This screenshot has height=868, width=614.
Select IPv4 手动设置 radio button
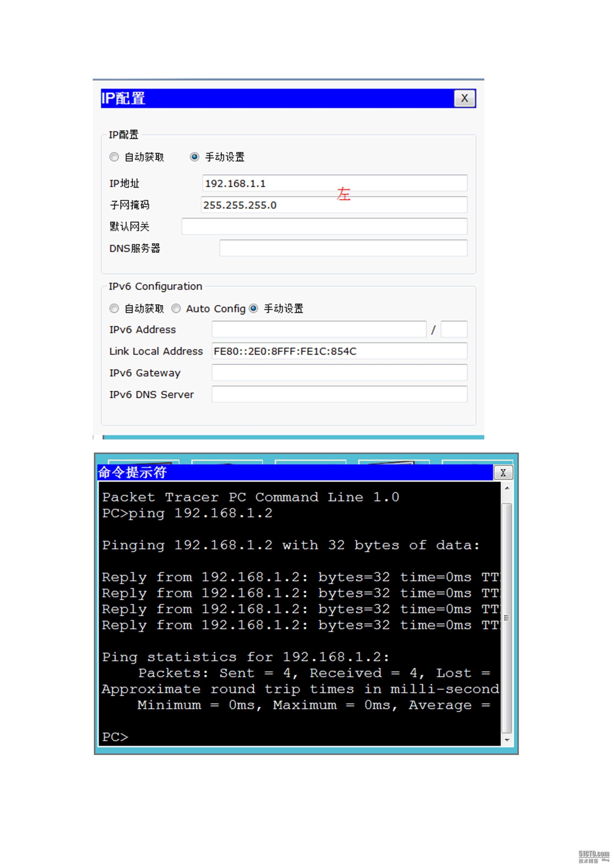click(194, 157)
